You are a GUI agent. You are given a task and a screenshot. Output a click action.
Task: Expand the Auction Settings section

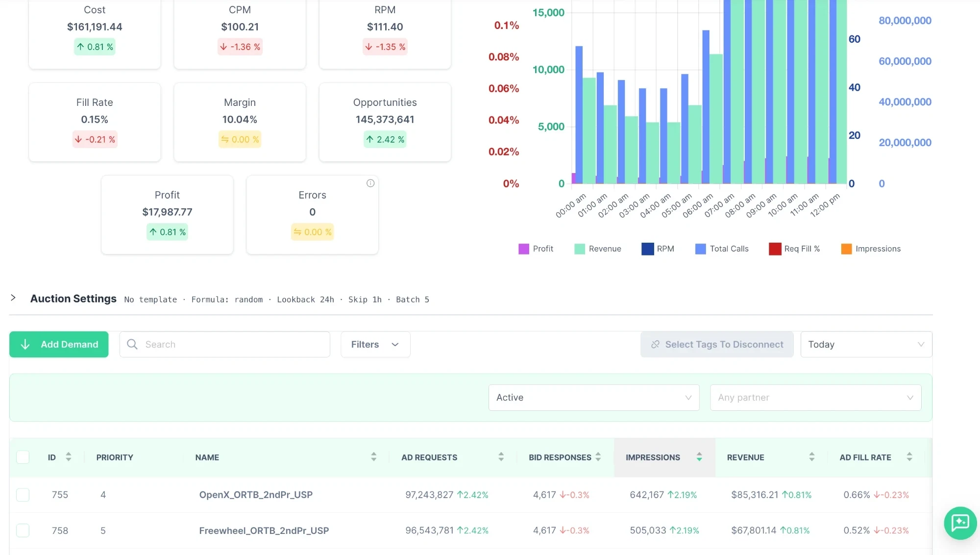(13, 298)
